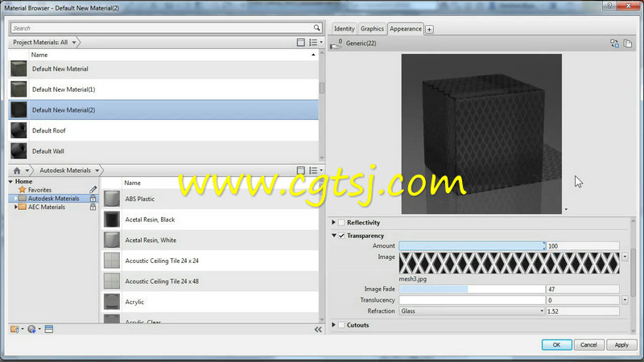Click the Refraction value field 1.52
This screenshot has height=362, width=644.
pos(582,311)
